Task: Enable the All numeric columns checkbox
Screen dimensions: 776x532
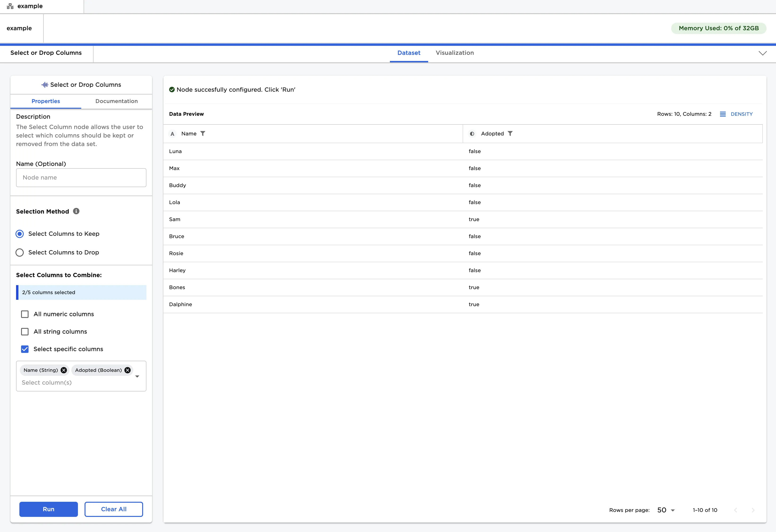Action: click(x=25, y=314)
